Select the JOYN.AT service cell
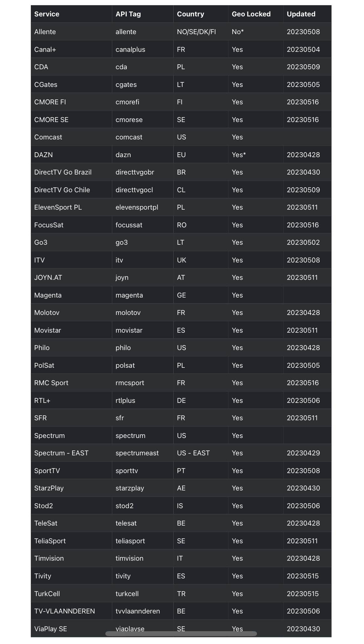This screenshot has height=644, width=364. click(x=48, y=278)
